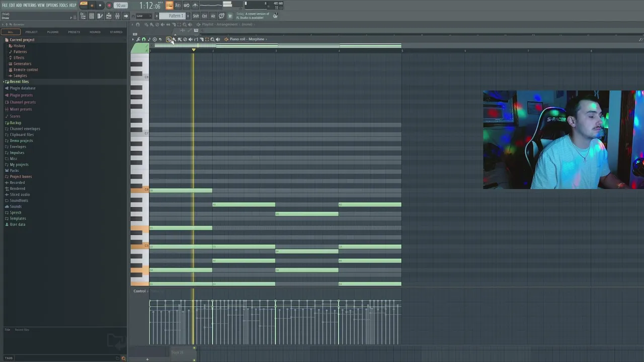Click the yellow playhead marker on timeline
644x362 pixels.
(x=194, y=50)
